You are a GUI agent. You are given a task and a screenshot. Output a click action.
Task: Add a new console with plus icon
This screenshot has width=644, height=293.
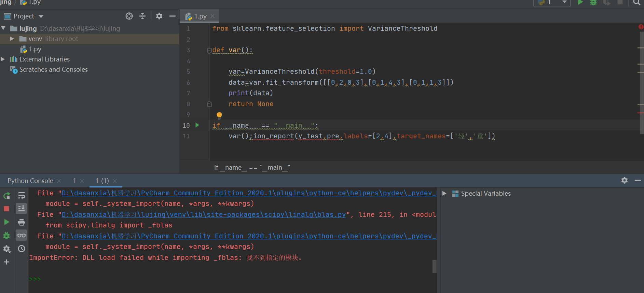[x=6, y=262]
